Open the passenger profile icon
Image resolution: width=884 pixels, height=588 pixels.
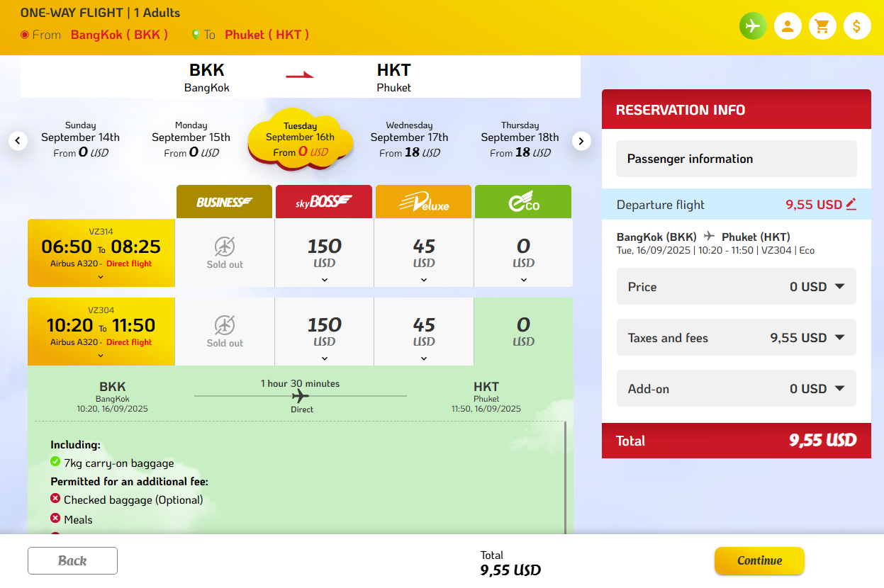click(788, 26)
